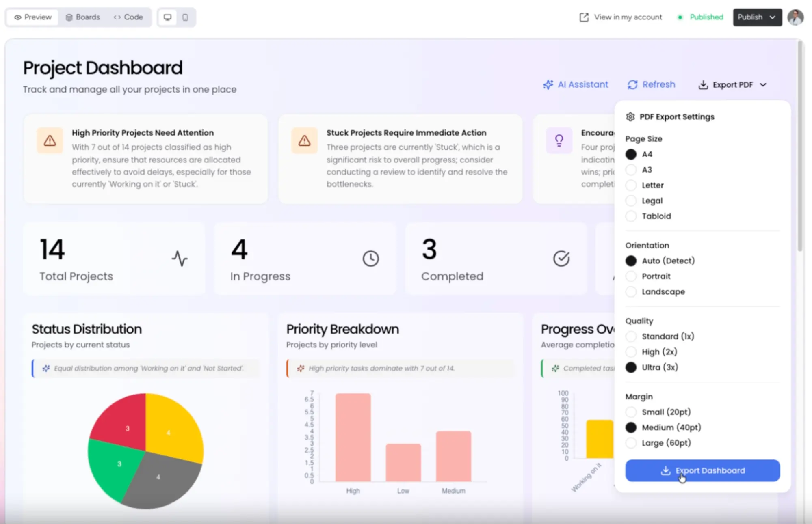812x524 pixels.
Task: Click the desktop view icon
Action: (167, 17)
